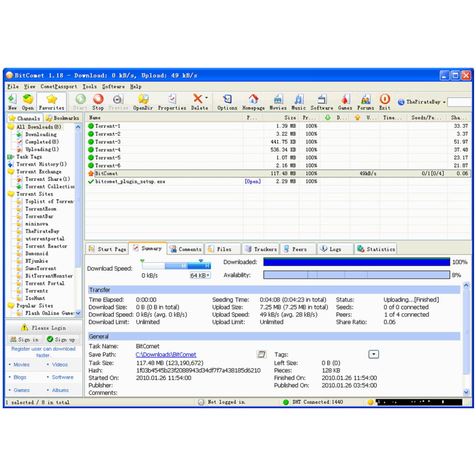
Task: Select All Downloads (8) in sidebar
Action: (x=39, y=127)
